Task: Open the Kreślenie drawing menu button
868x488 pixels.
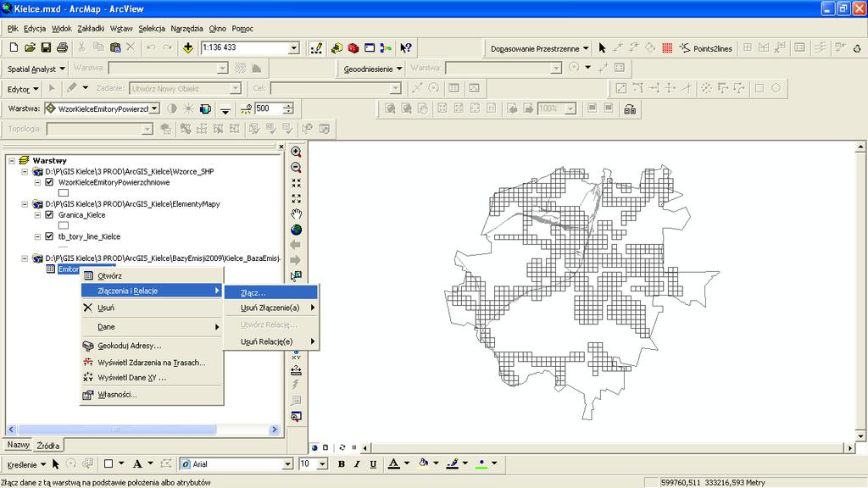Action: pyautogui.click(x=26, y=464)
